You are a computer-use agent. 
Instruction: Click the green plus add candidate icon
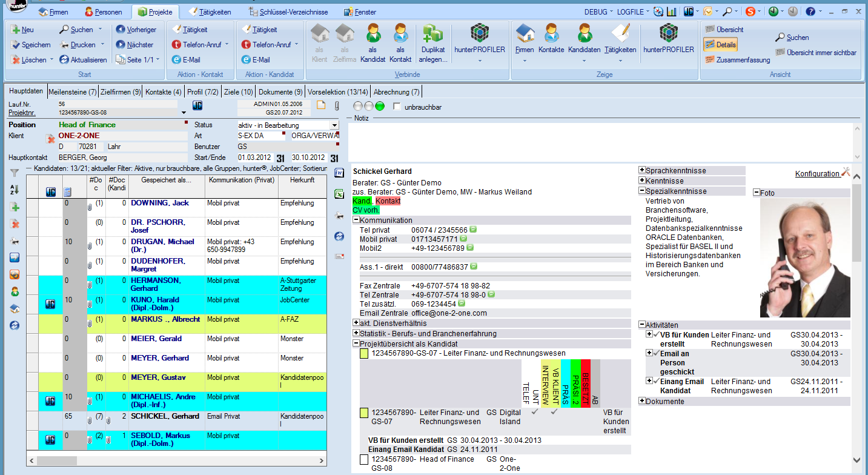[x=15, y=207]
